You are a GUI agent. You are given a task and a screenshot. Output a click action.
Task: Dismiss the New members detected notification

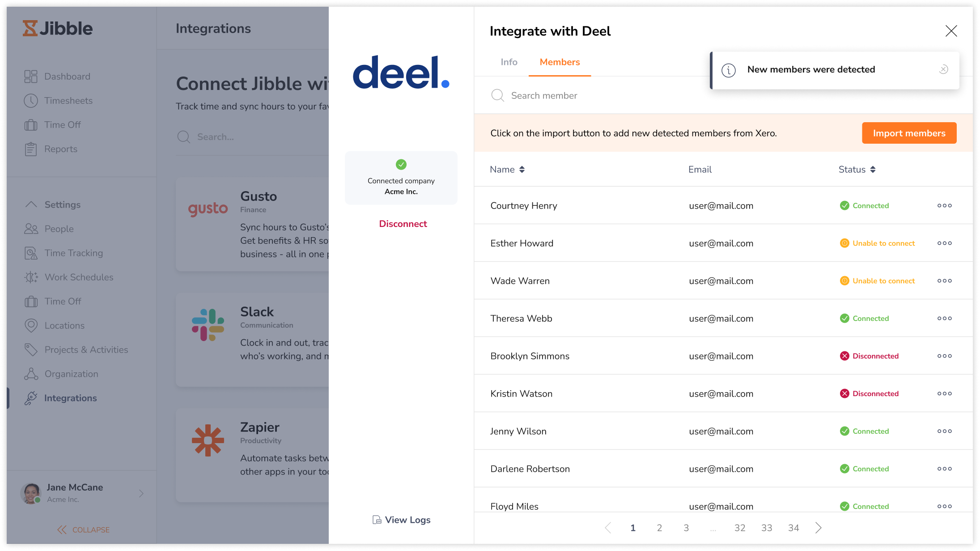coord(943,69)
